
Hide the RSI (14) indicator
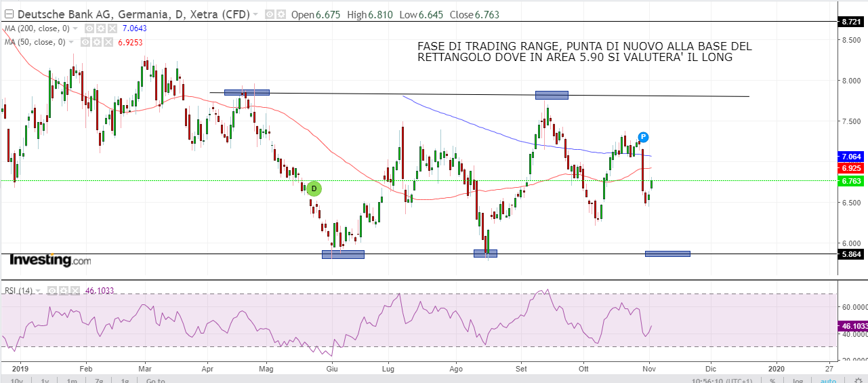(52, 291)
